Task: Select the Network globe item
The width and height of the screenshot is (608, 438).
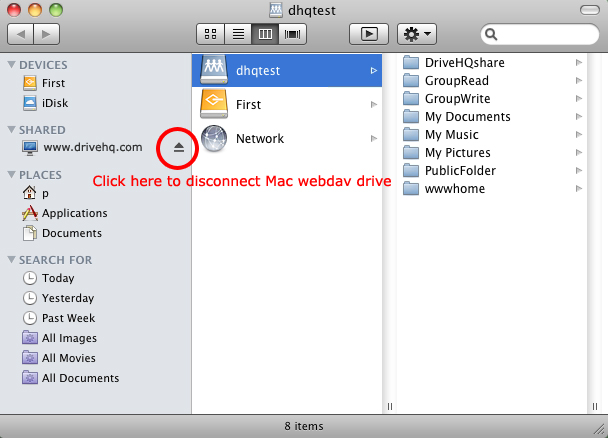Action: tap(259, 139)
